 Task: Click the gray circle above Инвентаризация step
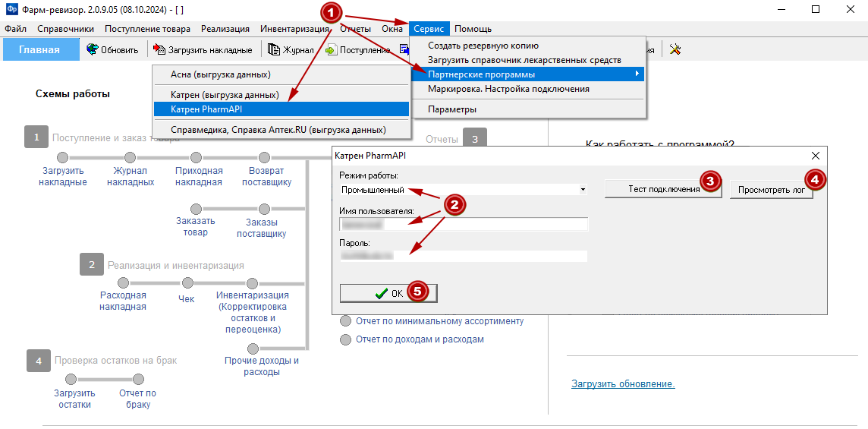click(253, 283)
